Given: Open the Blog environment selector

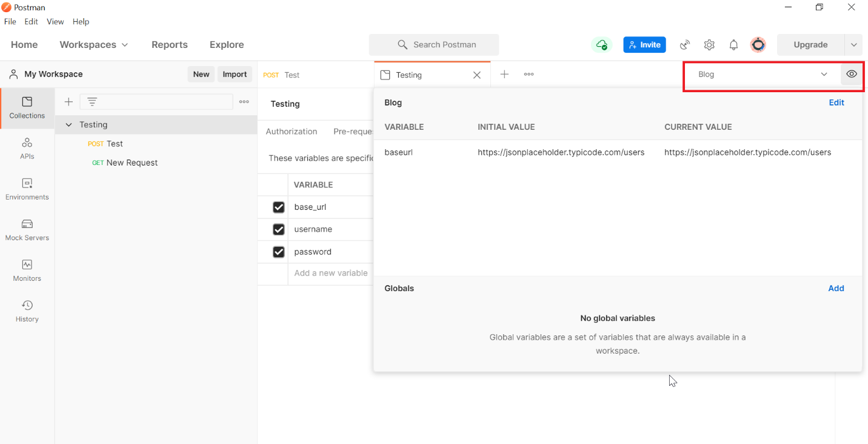Looking at the screenshot, I should [x=761, y=74].
